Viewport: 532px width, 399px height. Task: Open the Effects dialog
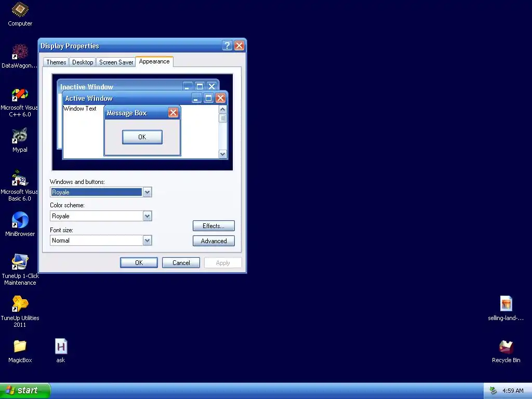coord(214,226)
